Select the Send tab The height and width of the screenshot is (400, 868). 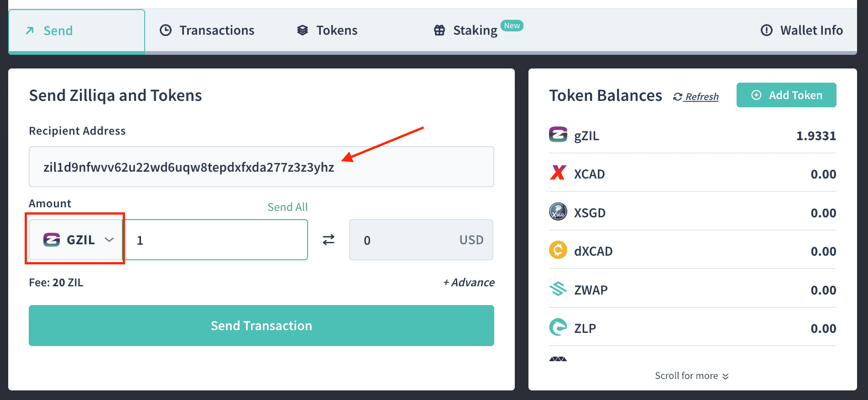(77, 31)
